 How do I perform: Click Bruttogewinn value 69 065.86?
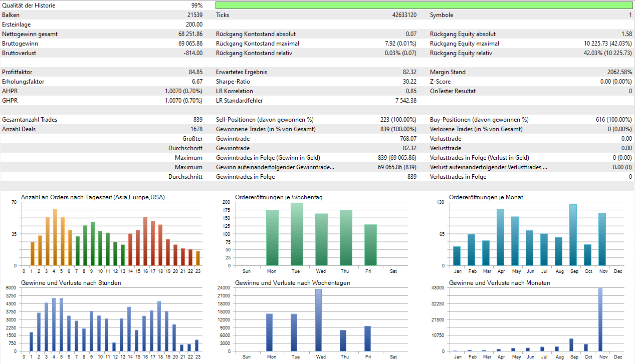(x=190, y=44)
